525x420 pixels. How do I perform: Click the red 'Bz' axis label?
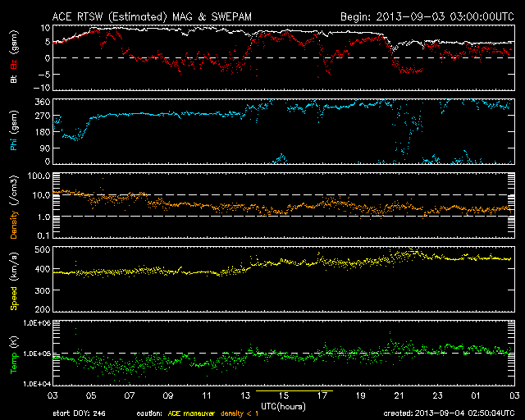coord(14,64)
